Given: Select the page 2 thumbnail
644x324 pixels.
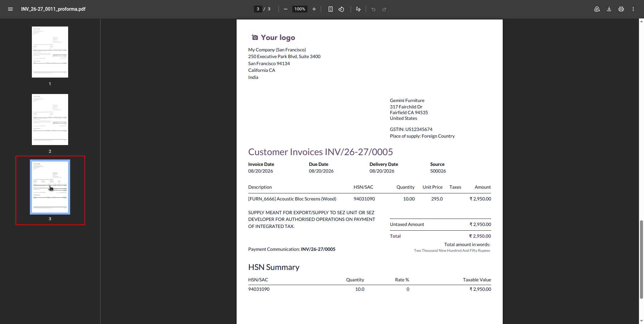Looking at the screenshot, I should 50,120.
